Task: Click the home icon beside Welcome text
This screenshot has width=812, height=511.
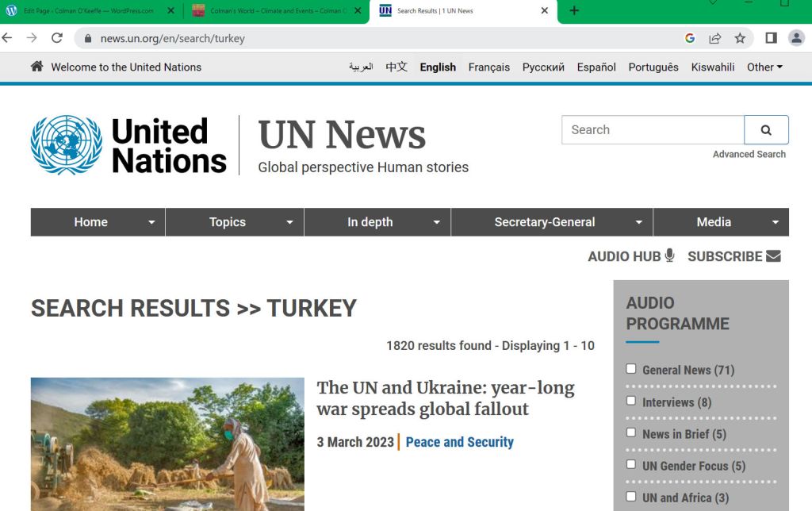Action: (x=36, y=67)
